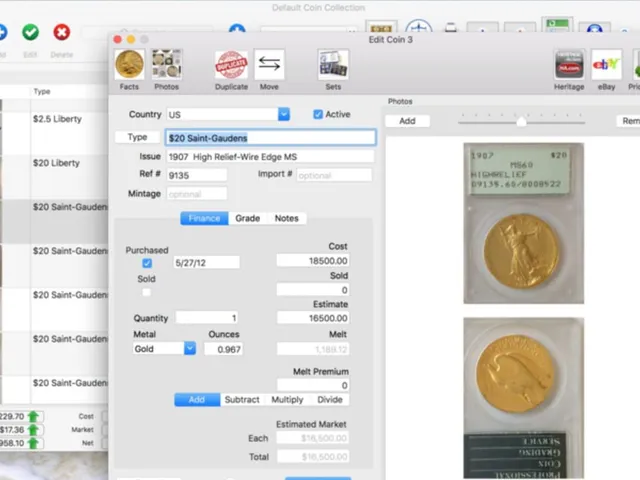Click Type column header in main window
This screenshot has height=480, width=640.
click(x=42, y=91)
